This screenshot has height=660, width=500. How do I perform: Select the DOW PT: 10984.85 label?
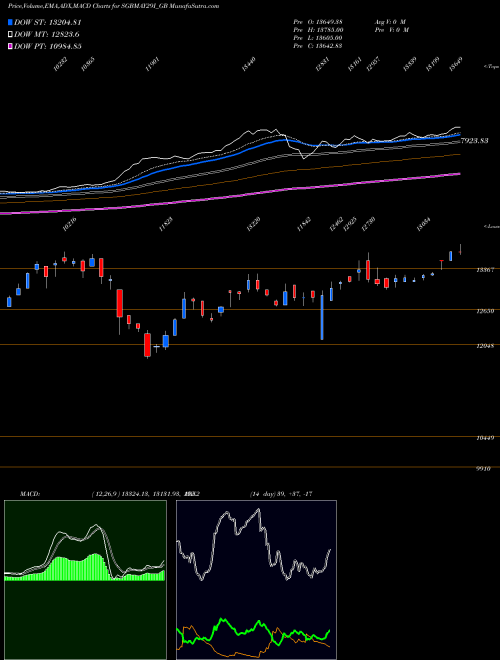point(48,46)
